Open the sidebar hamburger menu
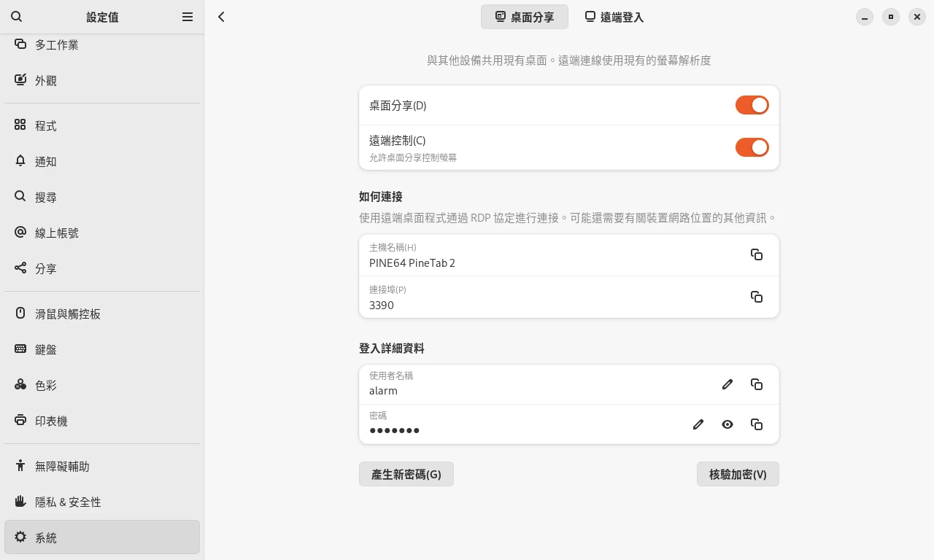The image size is (934, 560). point(188,17)
